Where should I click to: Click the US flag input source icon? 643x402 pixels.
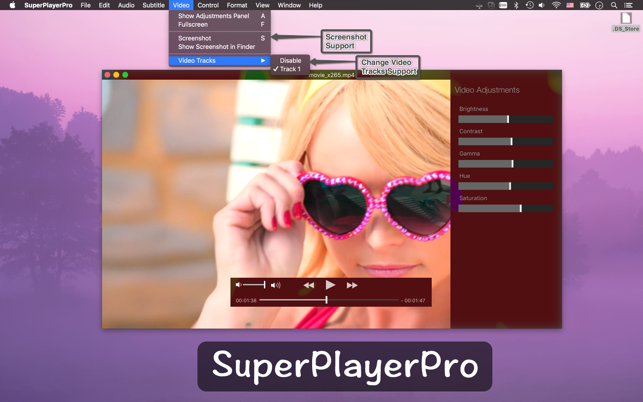(x=570, y=5)
